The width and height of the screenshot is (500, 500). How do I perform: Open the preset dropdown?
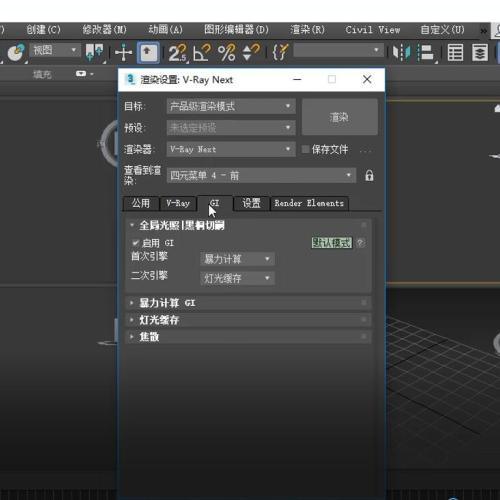click(231, 128)
